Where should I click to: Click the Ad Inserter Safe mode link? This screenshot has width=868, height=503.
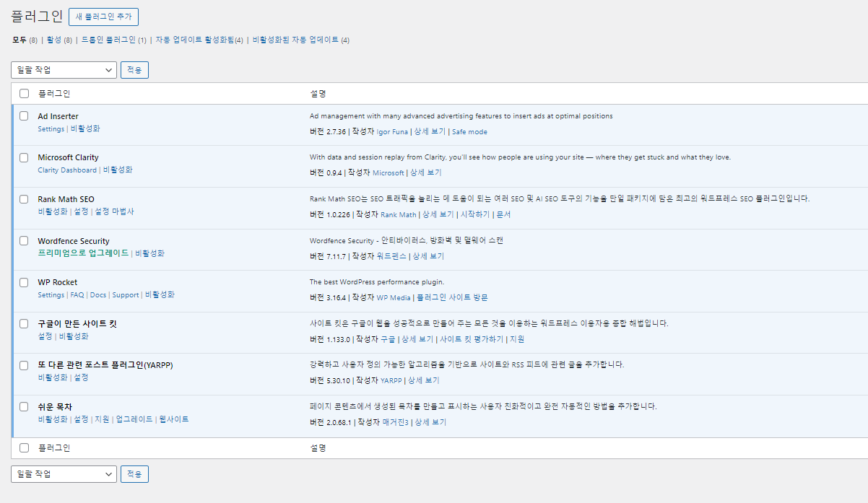pyautogui.click(x=469, y=132)
